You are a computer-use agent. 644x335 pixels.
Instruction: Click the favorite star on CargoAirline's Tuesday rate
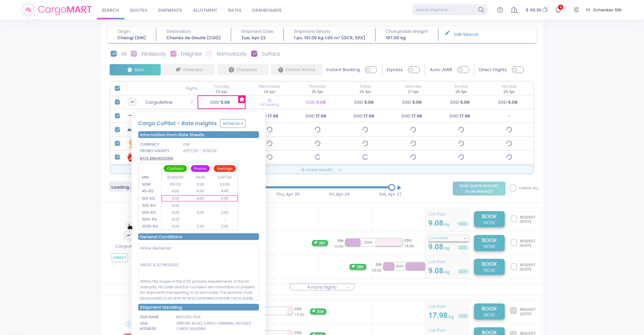click(x=242, y=99)
